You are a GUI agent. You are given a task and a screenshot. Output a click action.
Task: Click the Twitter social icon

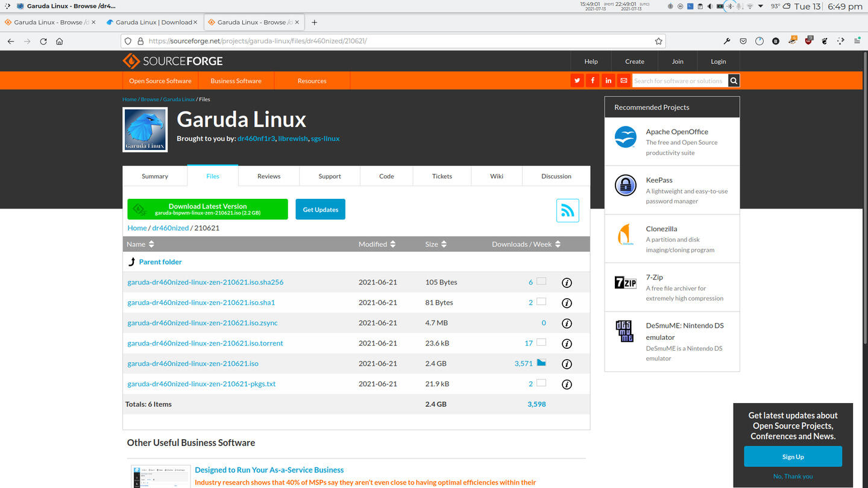(577, 81)
